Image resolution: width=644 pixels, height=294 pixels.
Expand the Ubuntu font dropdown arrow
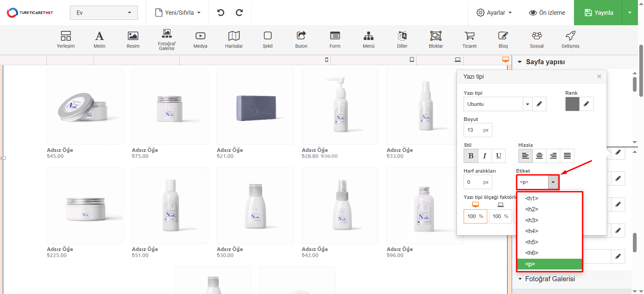(527, 104)
